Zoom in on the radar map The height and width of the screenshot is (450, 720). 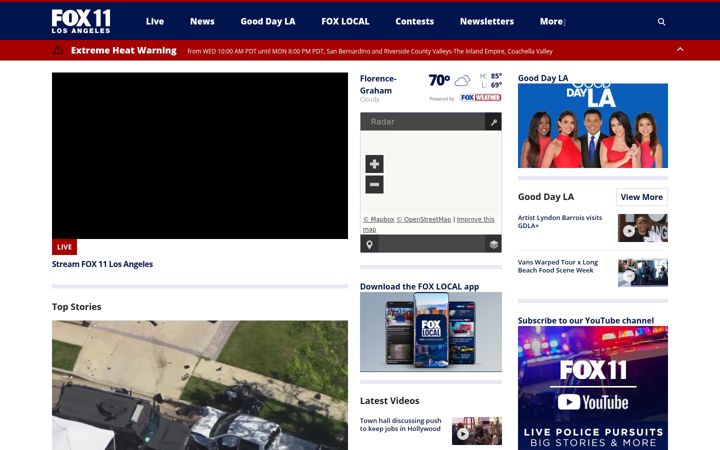point(374,164)
